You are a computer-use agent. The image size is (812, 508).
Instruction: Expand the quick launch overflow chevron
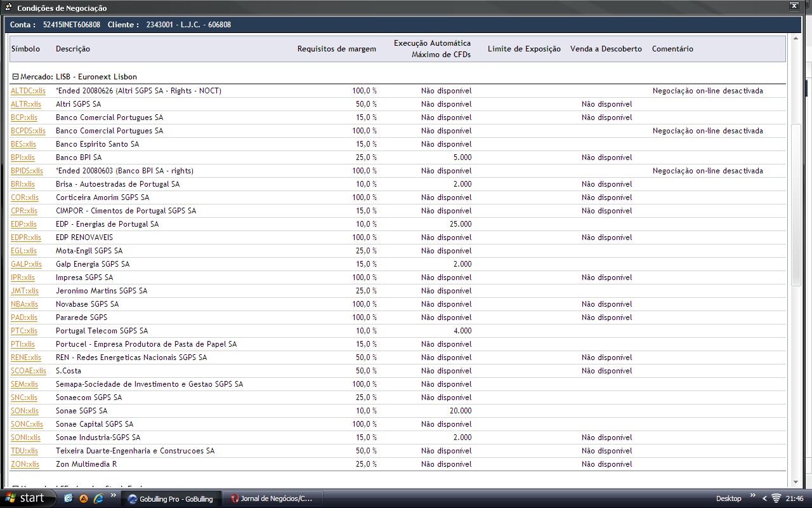click(114, 495)
